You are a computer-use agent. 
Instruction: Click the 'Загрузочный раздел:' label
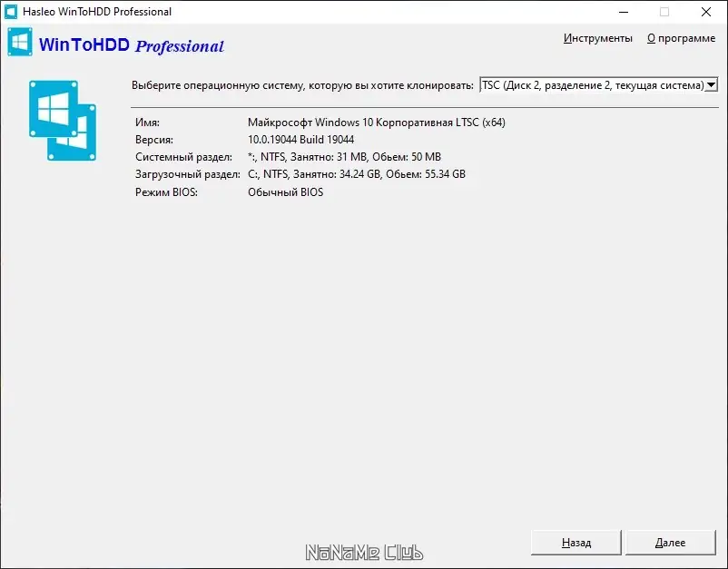(188, 174)
